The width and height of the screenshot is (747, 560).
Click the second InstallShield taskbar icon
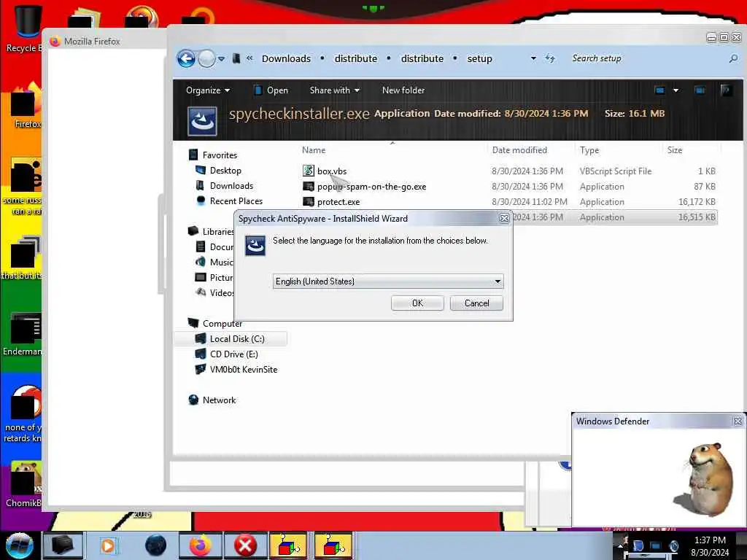[x=333, y=545]
